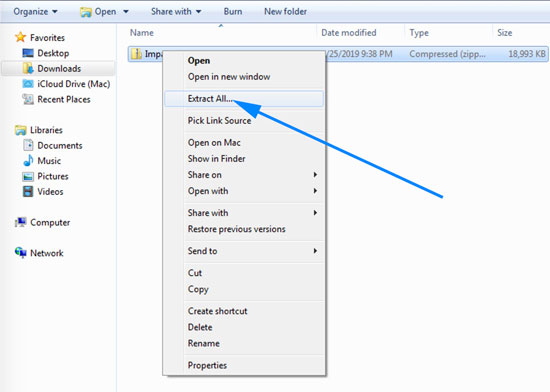Open the Organize dropdown menu
Viewport: 550px width, 392px height.
(35, 12)
